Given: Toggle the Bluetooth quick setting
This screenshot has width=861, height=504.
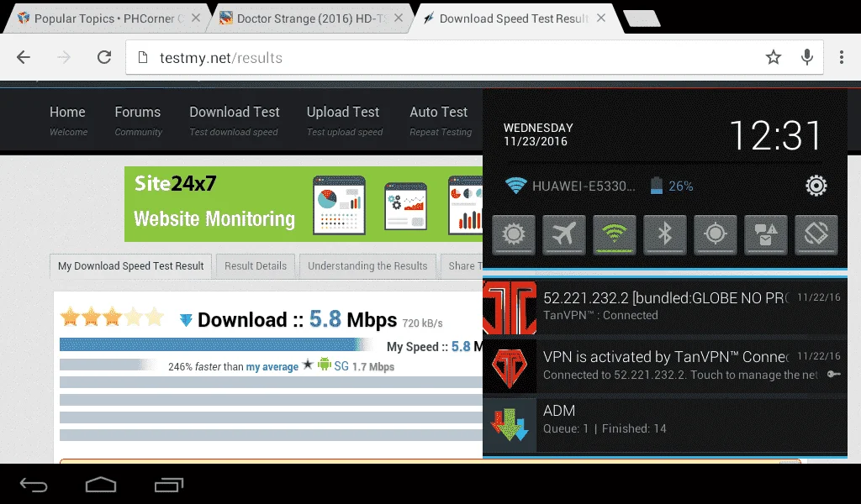Looking at the screenshot, I should coord(665,234).
